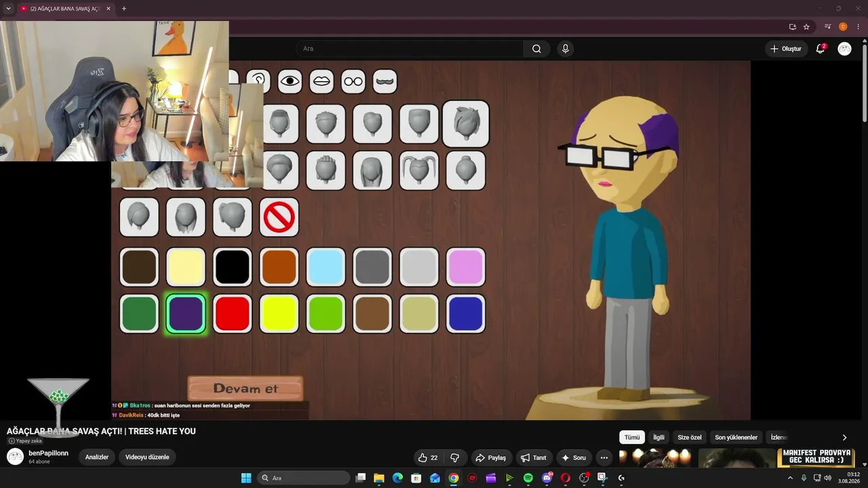Open YouTube notifications bell
Image resolution: width=868 pixels, height=488 pixels.
[x=821, y=49]
